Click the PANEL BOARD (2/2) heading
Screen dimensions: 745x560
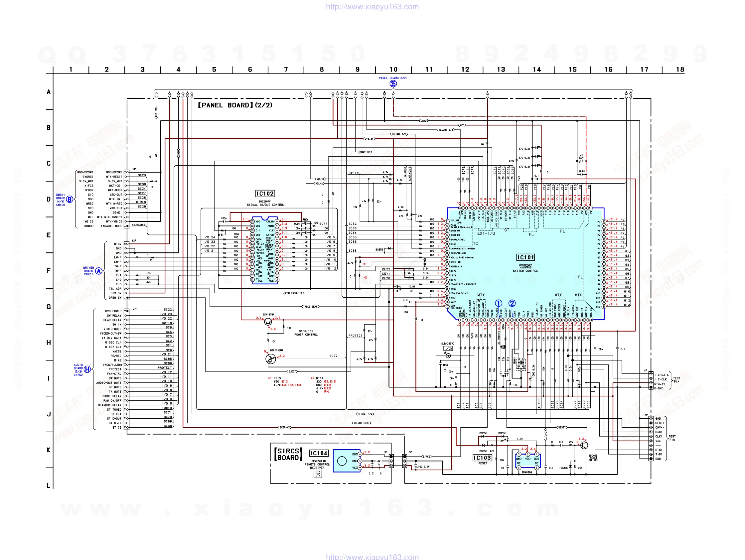pos(235,105)
